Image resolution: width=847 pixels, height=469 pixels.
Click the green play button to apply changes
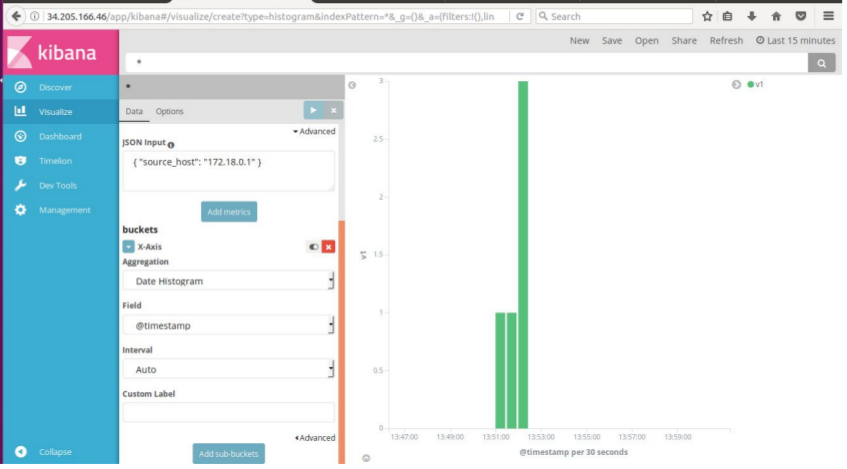point(313,111)
